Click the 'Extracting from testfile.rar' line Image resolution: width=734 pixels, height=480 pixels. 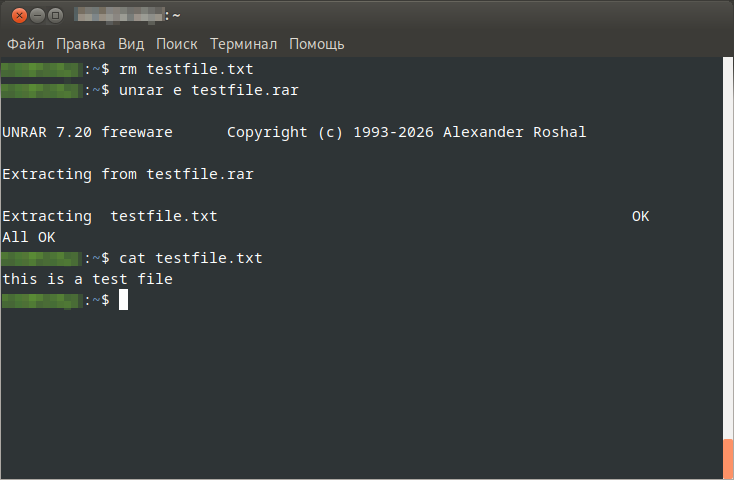[x=128, y=174]
